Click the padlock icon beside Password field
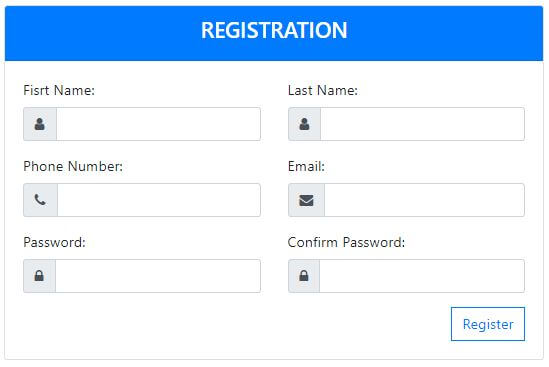549x367 pixels. click(39, 276)
